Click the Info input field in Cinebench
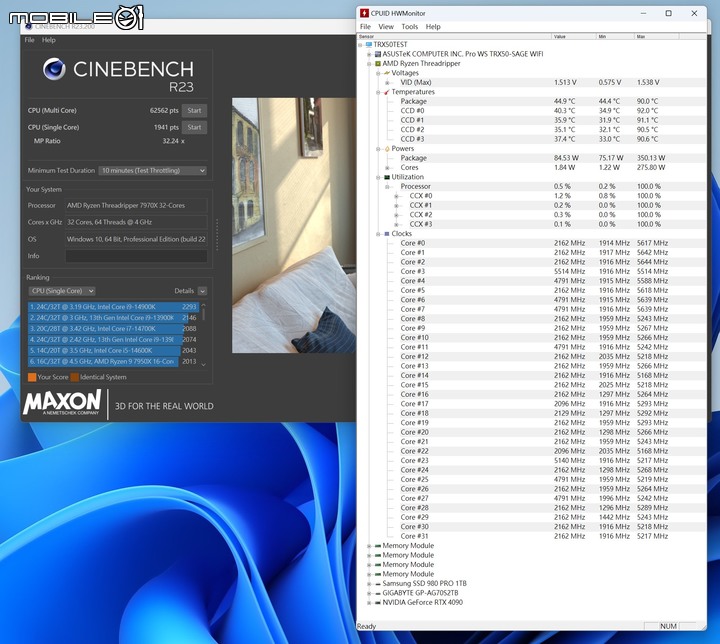This screenshot has width=720, height=644. coord(136,256)
